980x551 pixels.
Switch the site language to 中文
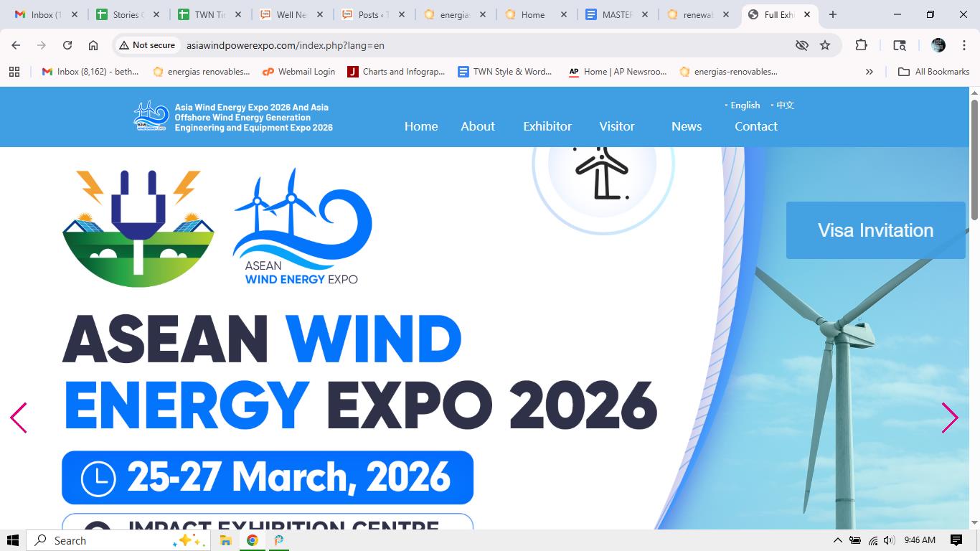point(783,105)
